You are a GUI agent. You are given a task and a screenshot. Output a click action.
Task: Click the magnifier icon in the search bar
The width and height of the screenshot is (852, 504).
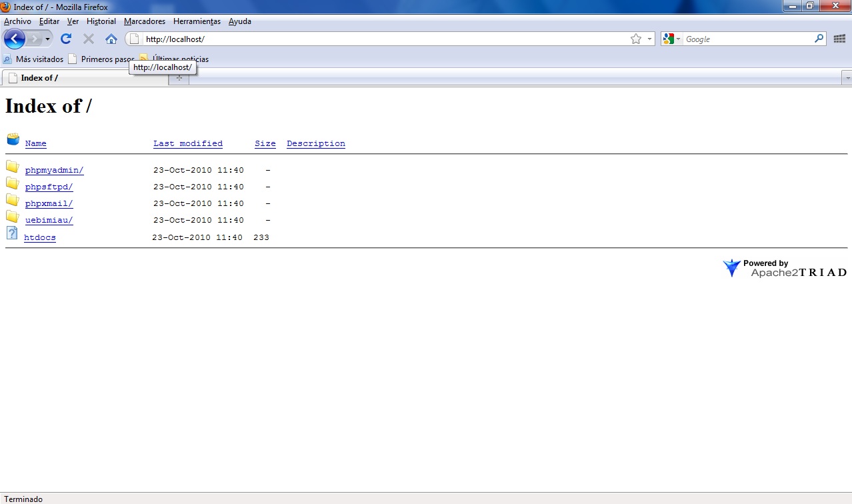(819, 39)
